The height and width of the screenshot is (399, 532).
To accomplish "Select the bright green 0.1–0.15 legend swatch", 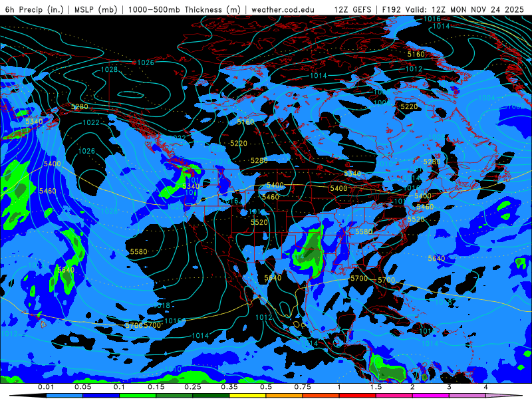I will click(x=138, y=396).
